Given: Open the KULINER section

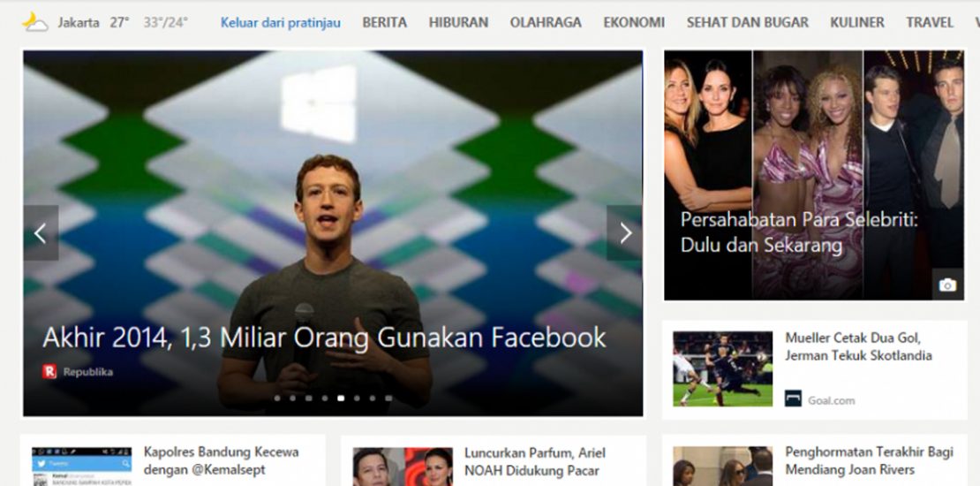Looking at the screenshot, I should point(857,22).
